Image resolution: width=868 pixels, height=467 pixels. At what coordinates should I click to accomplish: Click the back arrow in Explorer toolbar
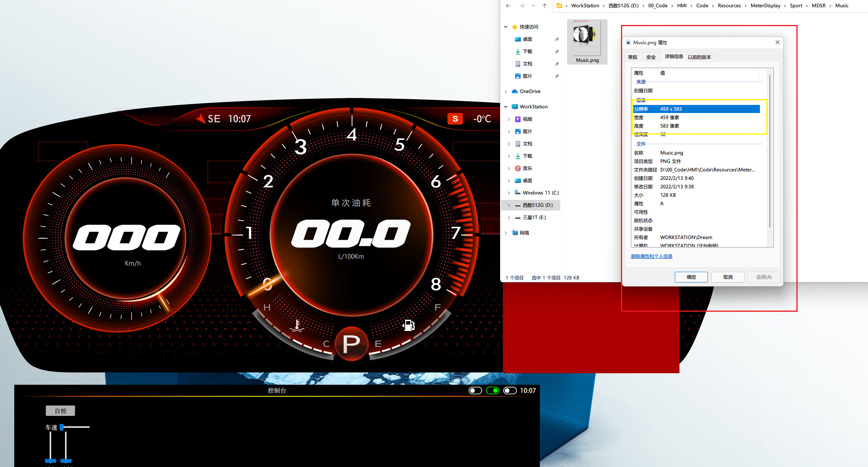tap(508, 6)
